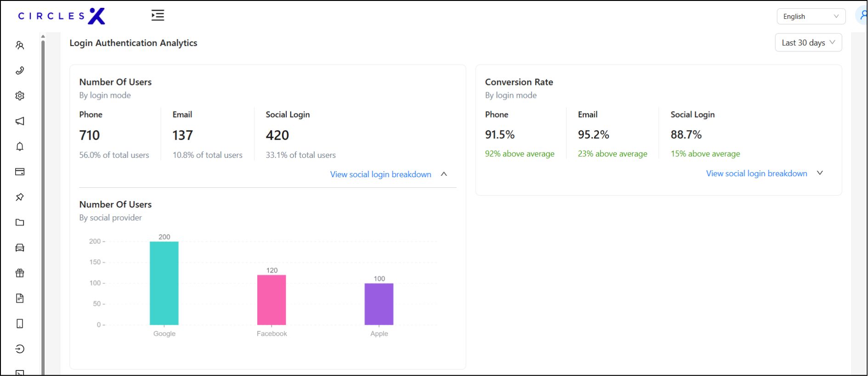Image resolution: width=868 pixels, height=376 pixels.
Task: Click the pink Facebook bar
Action: (x=272, y=300)
